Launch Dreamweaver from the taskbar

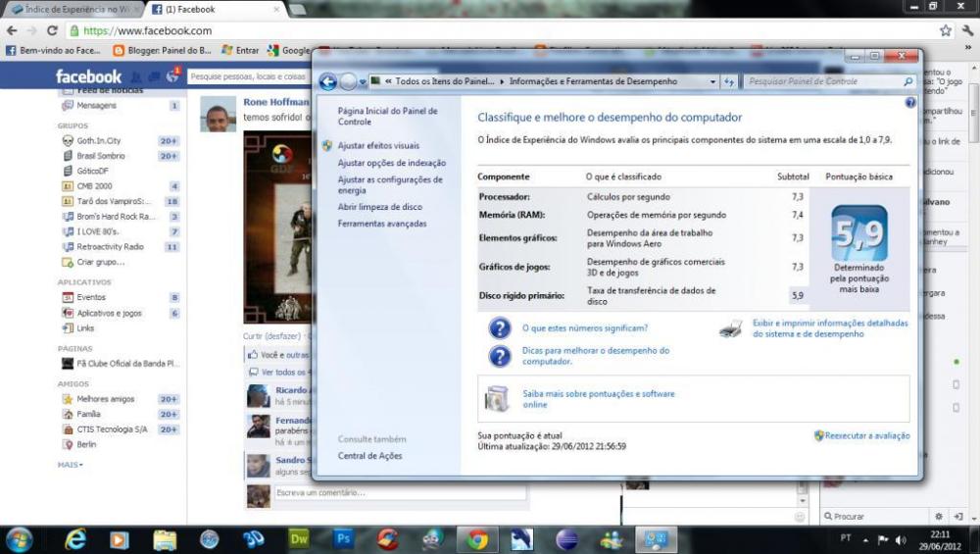299,539
